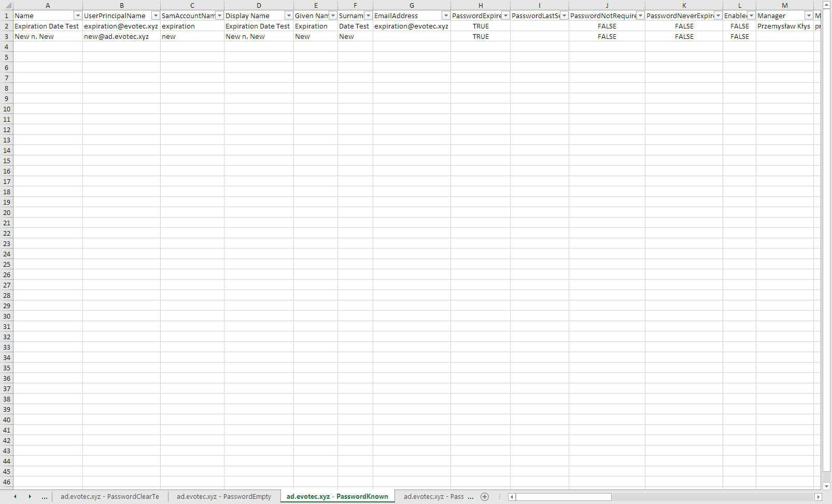Viewport: 832px width, 504px height.
Task: Open the UserPrincipalName filter dropdown
Action: pos(155,16)
